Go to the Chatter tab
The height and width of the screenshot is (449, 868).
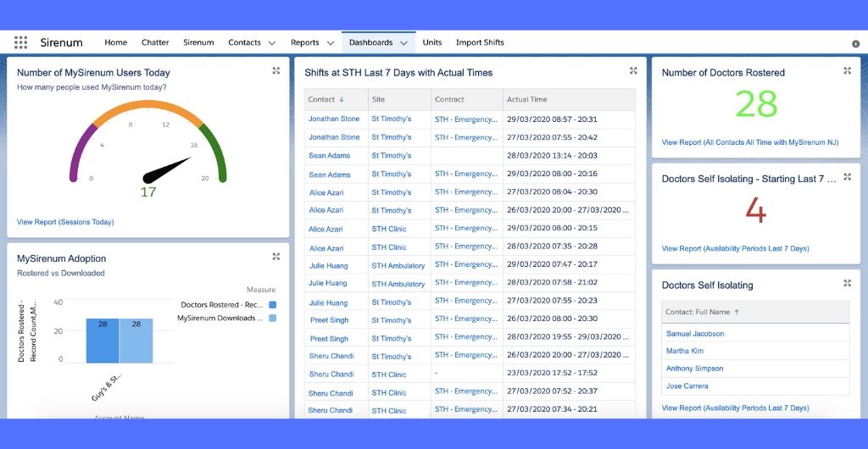(155, 42)
